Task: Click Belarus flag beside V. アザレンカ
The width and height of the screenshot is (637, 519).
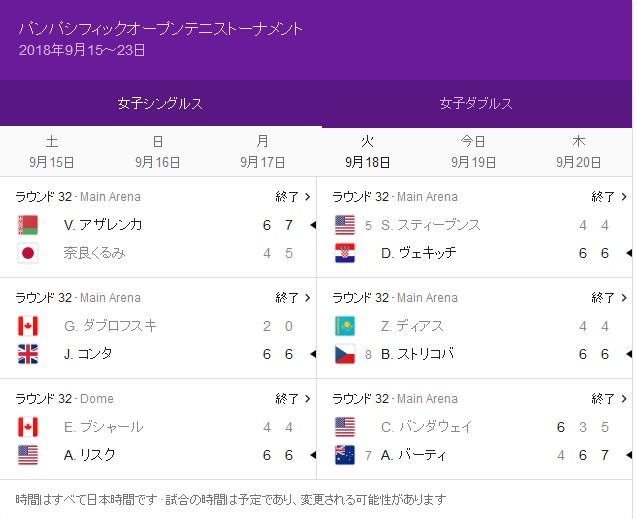Action: pyautogui.click(x=28, y=225)
